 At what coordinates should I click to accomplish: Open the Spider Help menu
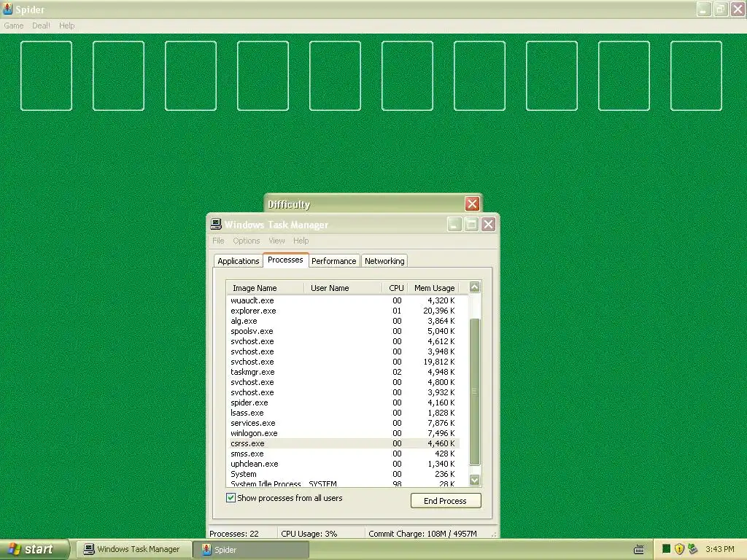pyautogui.click(x=66, y=26)
